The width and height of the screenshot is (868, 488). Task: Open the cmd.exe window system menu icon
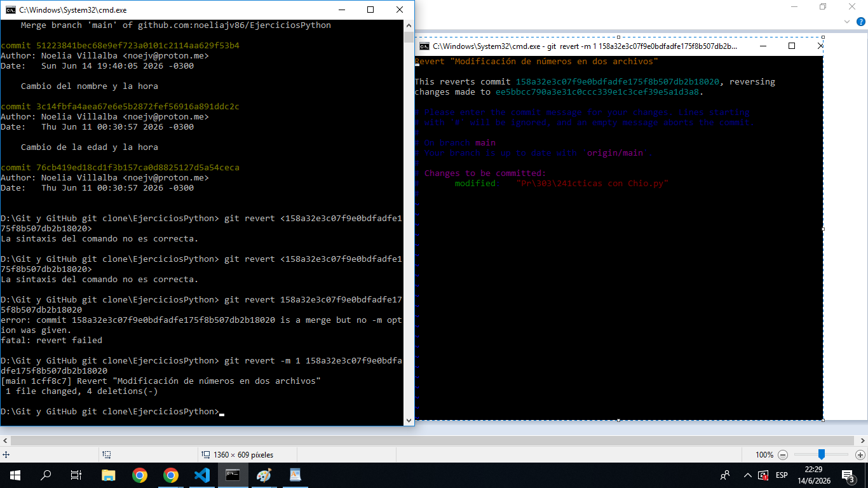(10, 10)
